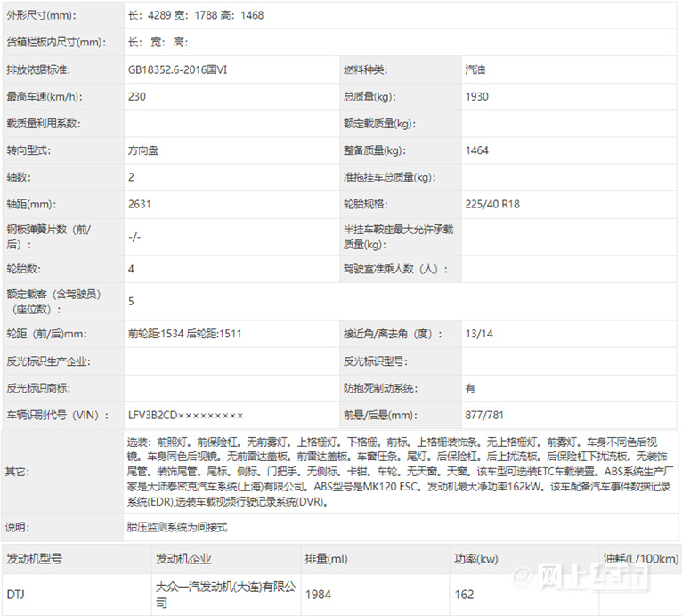Select the axle count value 2
Screen dimensions: 682x616
point(131,177)
